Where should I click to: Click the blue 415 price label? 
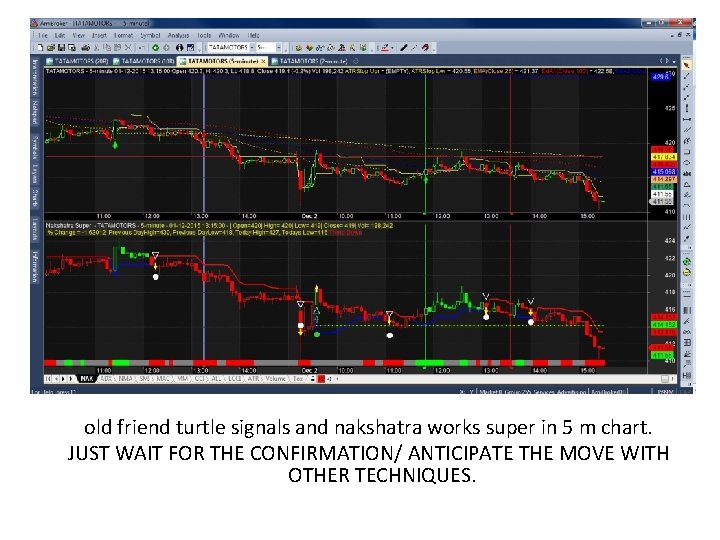[x=664, y=171]
